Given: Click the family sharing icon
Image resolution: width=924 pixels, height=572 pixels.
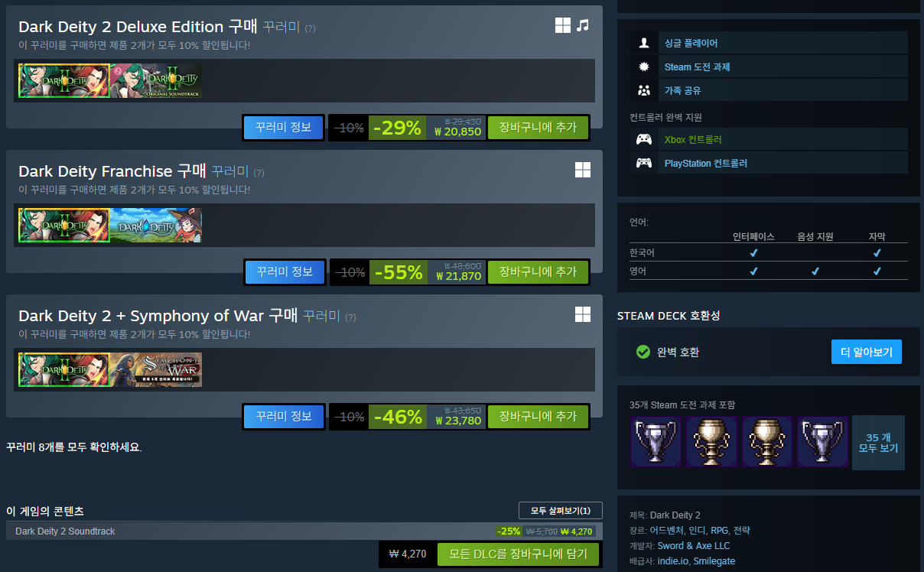Looking at the screenshot, I should [644, 90].
